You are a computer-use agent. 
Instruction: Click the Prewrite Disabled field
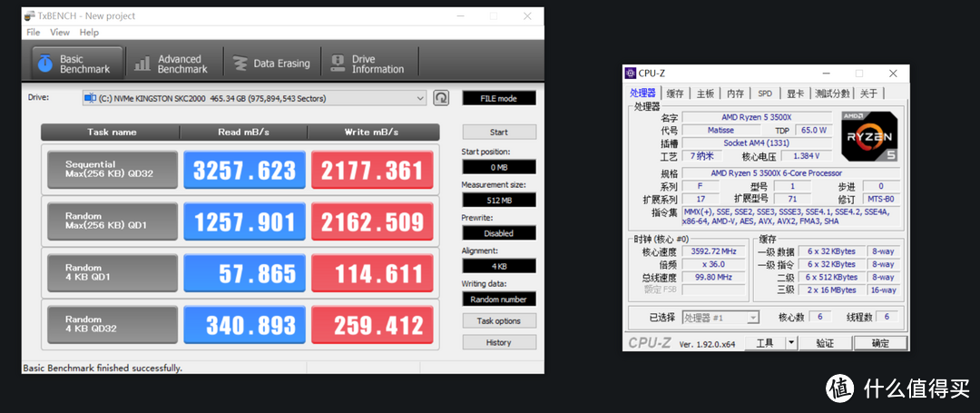pyautogui.click(x=499, y=233)
